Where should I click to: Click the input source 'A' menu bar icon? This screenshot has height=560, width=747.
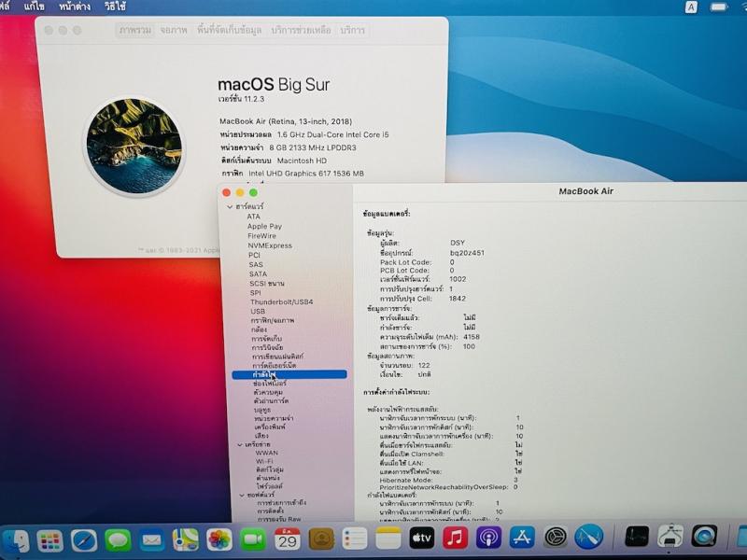tap(691, 7)
